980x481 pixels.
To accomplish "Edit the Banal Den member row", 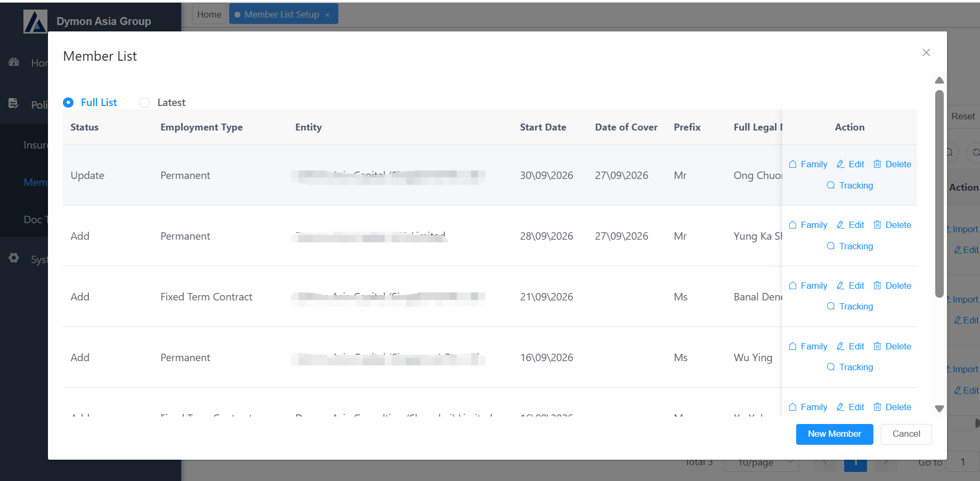I will pyautogui.click(x=851, y=286).
